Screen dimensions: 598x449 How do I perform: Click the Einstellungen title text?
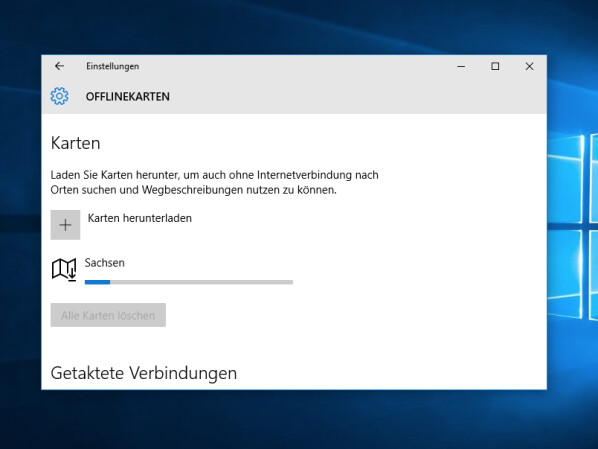coord(113,66)
